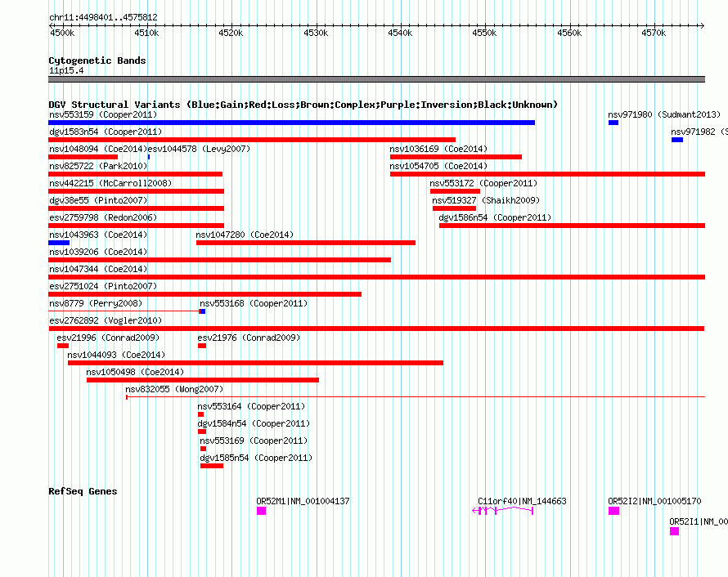Open the nsv825722 (Park2010) variant bar
The width and height of the screenshot is (728, 577).
pyautogui.click(x=136, y=174)
